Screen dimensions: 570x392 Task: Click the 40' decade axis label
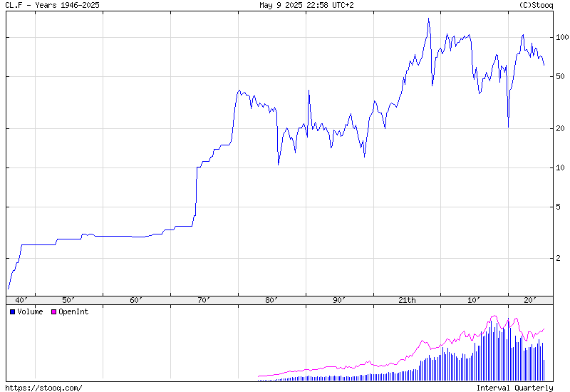tap(21, 300)
